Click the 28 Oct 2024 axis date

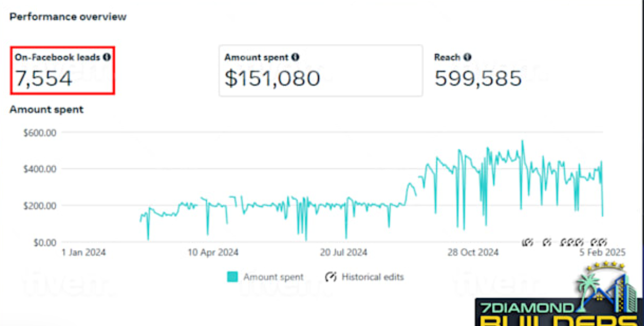point(473,252)
